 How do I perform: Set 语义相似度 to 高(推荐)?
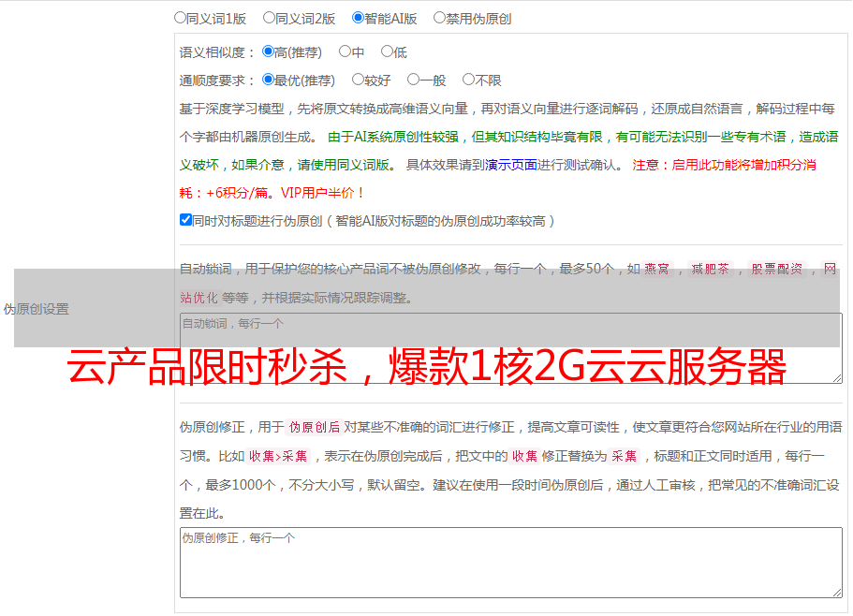268,51
